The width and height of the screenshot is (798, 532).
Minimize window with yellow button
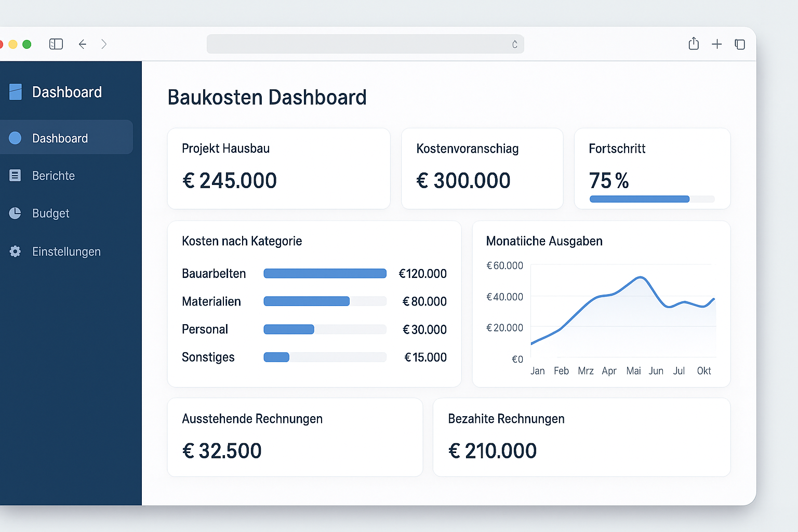click(13, 44)
